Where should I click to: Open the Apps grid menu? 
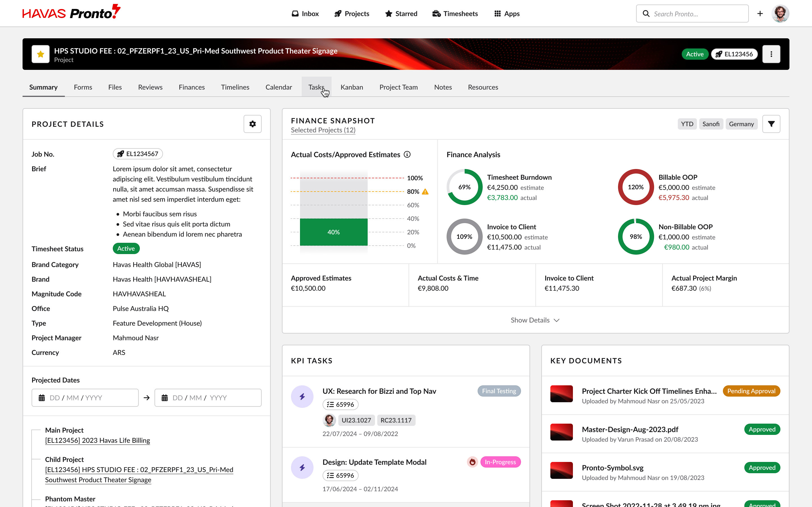tap(507, 14)
